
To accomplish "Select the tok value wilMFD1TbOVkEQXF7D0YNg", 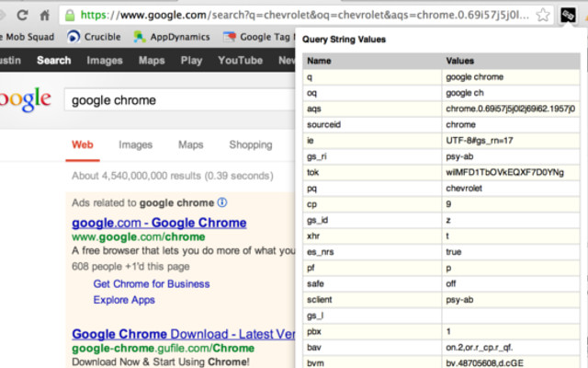I will pos(504,172).
